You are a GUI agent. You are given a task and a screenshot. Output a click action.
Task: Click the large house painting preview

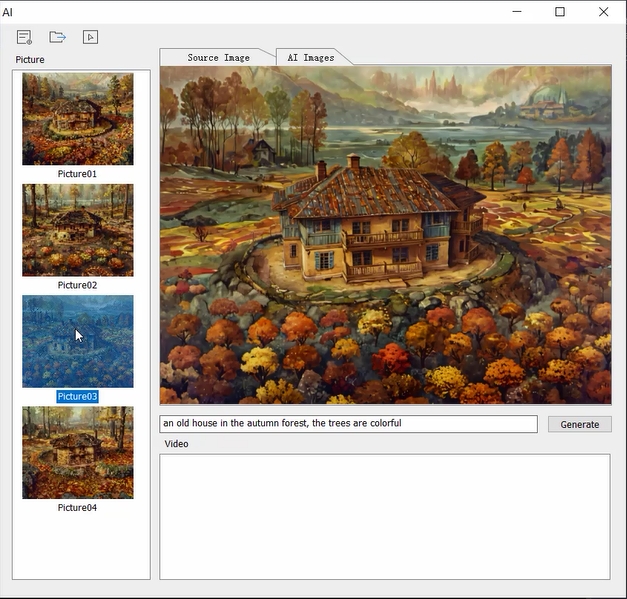pos(385,235)
